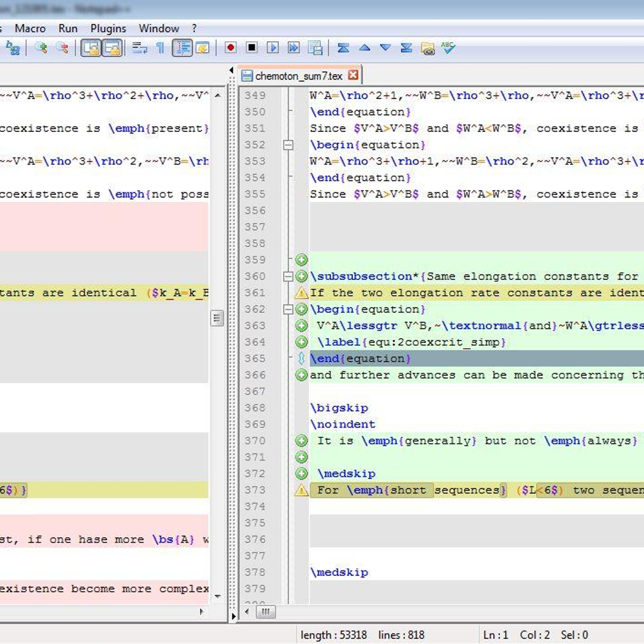Screen dimensions: 644x644
Task: Collapse the equation fold at line 362
Action: click(289, 309)
